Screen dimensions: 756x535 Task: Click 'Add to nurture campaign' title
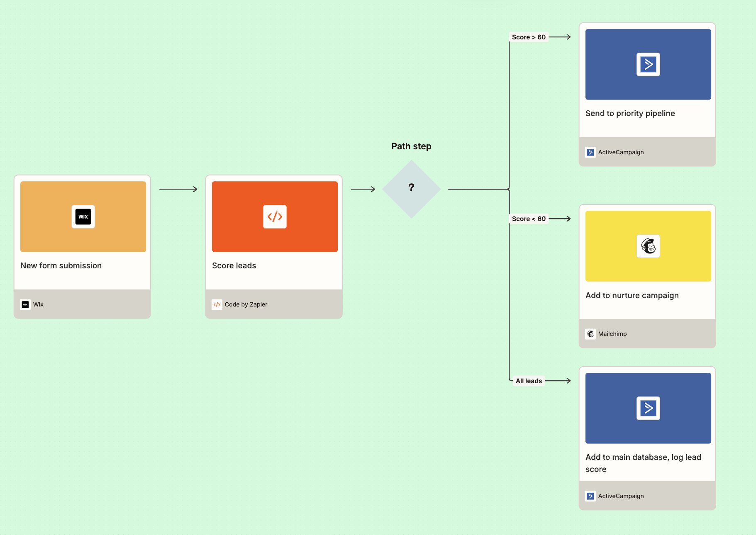click(632, 295)
